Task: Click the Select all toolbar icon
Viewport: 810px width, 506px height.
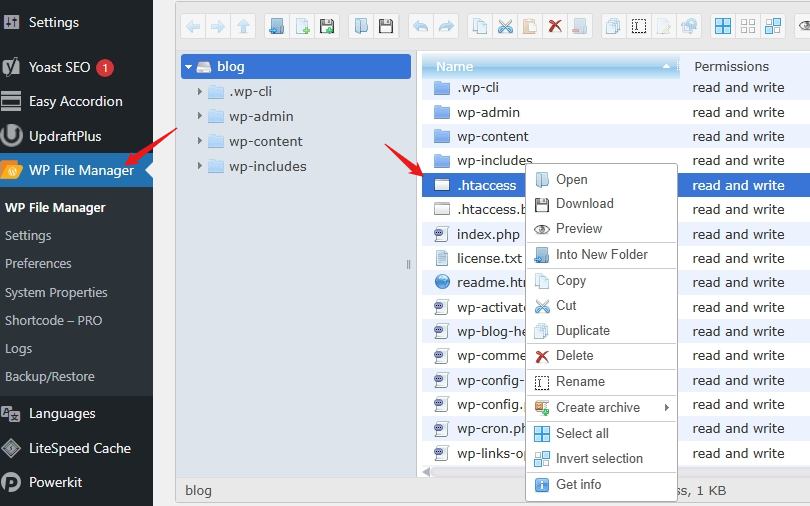Action: tap(723, 26)
